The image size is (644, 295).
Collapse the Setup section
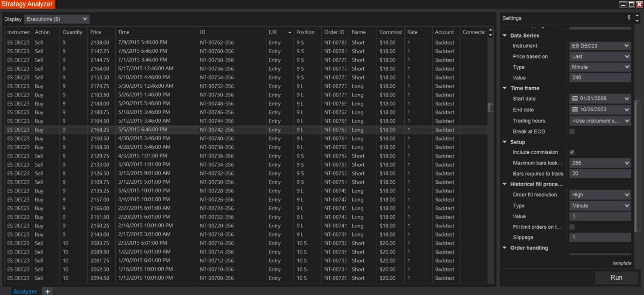505,142
